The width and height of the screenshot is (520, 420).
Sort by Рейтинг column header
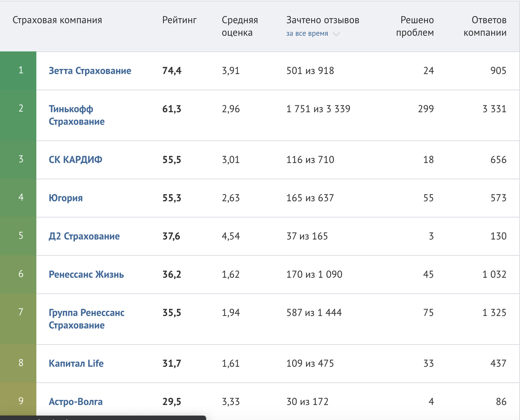pos(179,20)
